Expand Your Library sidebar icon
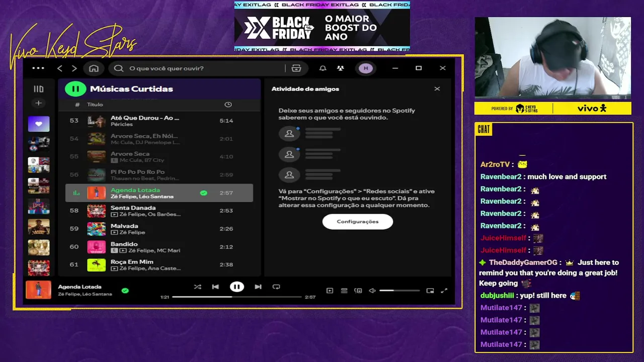The image size is (644, 362). [x=38, y=89]
